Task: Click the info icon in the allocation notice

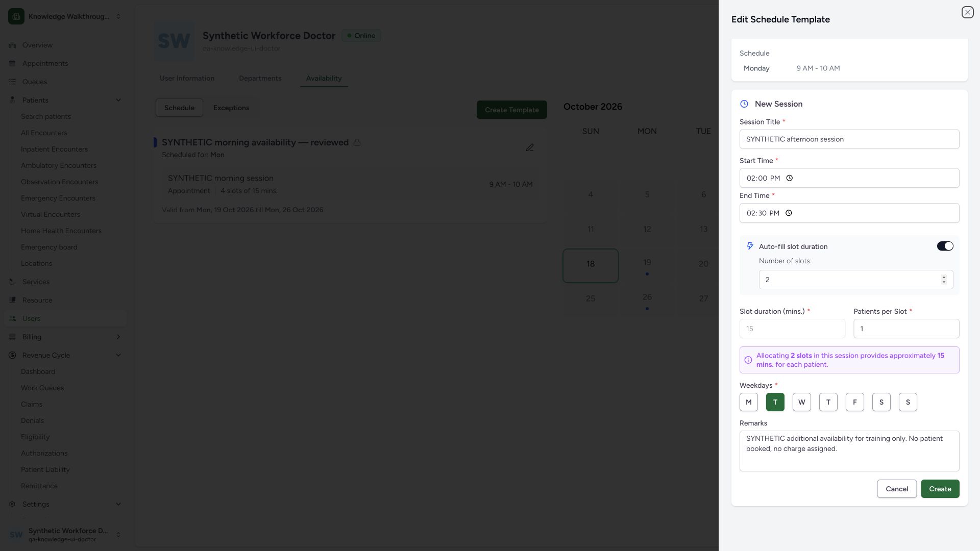Action: coord(748,360)
